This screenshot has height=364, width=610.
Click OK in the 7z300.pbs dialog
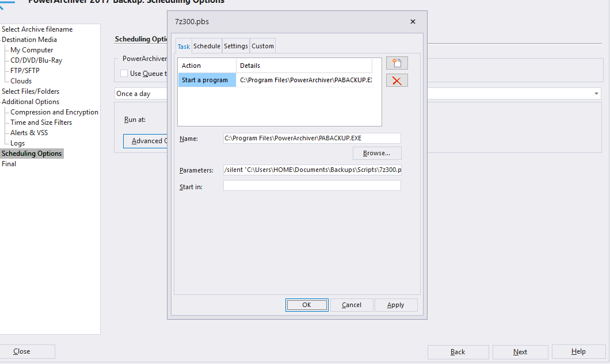[x=307, y=305]
